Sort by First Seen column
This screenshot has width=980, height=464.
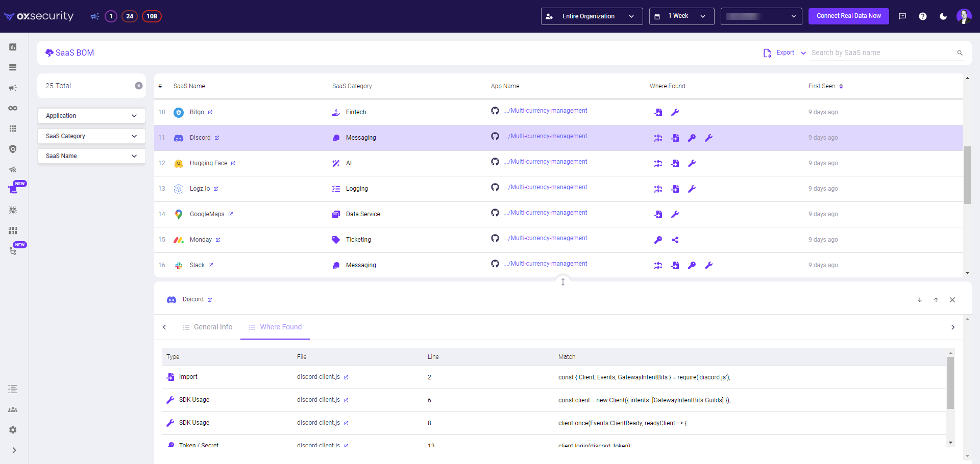[841, 86]
